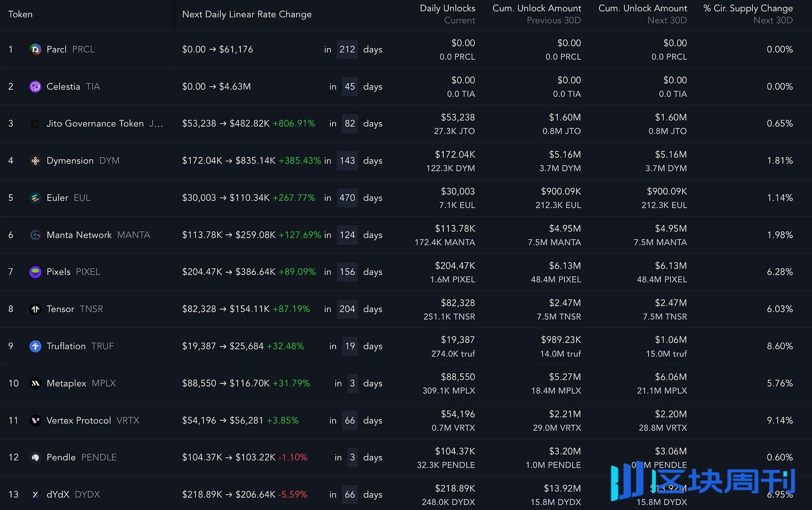Click the 124 days badge for Manta Network
The width and height of the screenshot is (812, 510).
(347, 235)
